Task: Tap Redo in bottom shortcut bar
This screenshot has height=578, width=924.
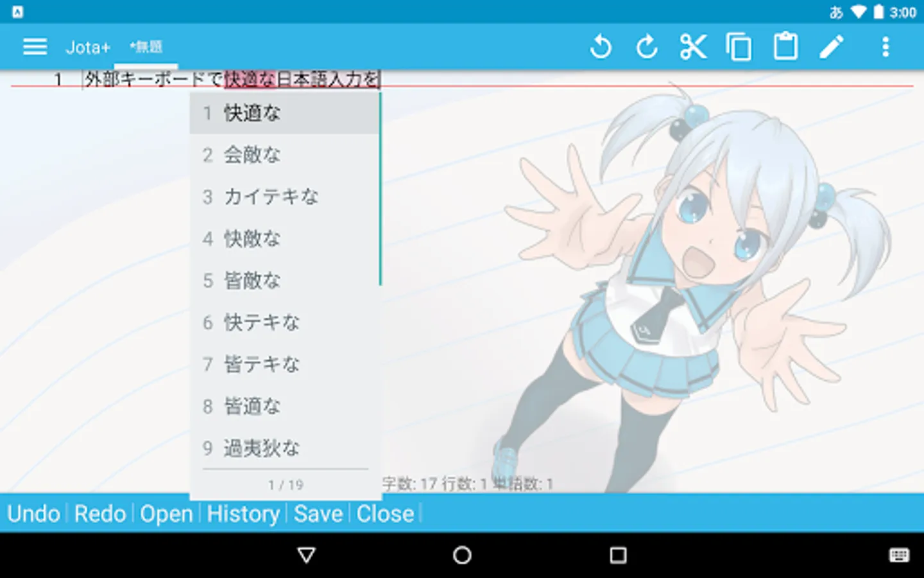Action: coord(100,514)
